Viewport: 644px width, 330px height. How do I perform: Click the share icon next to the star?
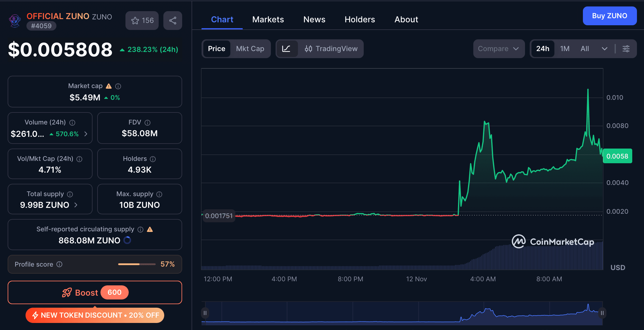pos(173,20)
